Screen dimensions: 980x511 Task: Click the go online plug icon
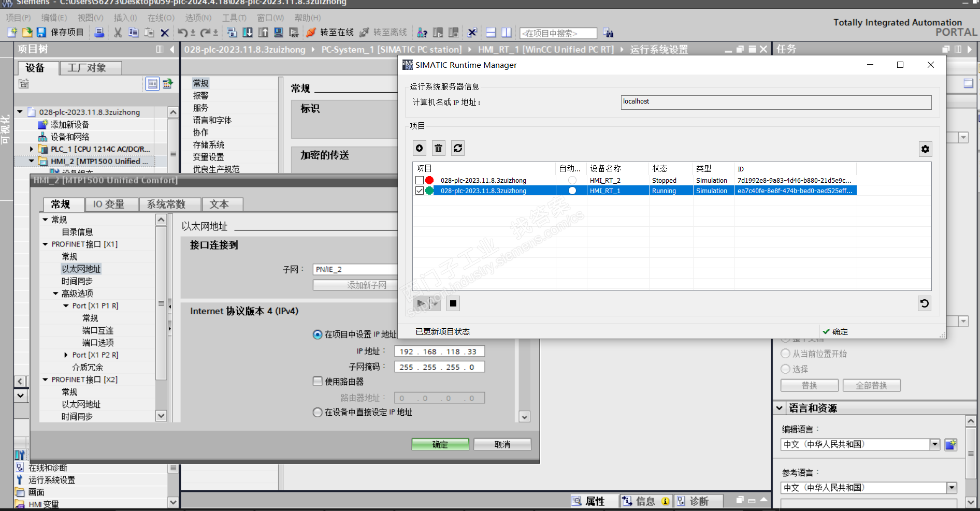(311, 33)
